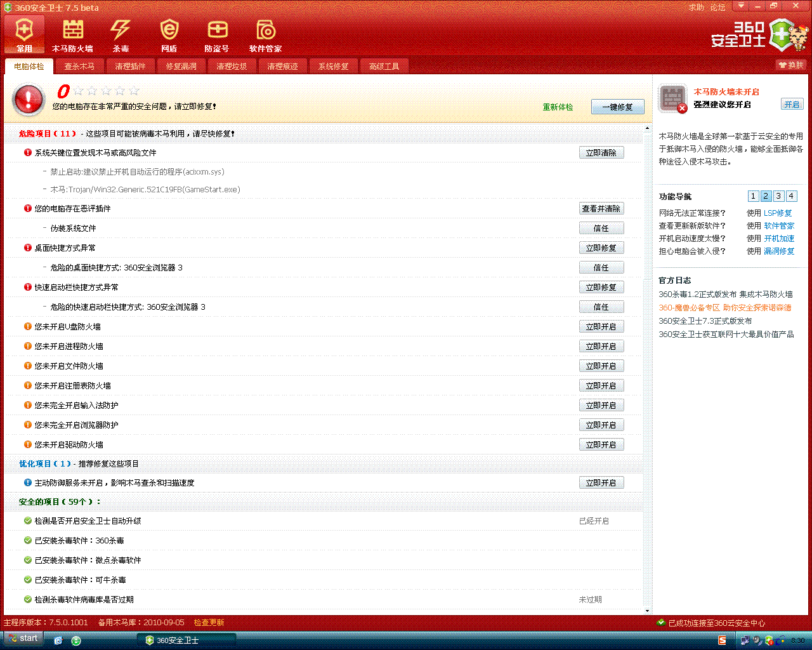Viewport: 812px width, 650px height.
Task: Turn on 进程防火墙 via 立即开启
Action: point(601,347)
